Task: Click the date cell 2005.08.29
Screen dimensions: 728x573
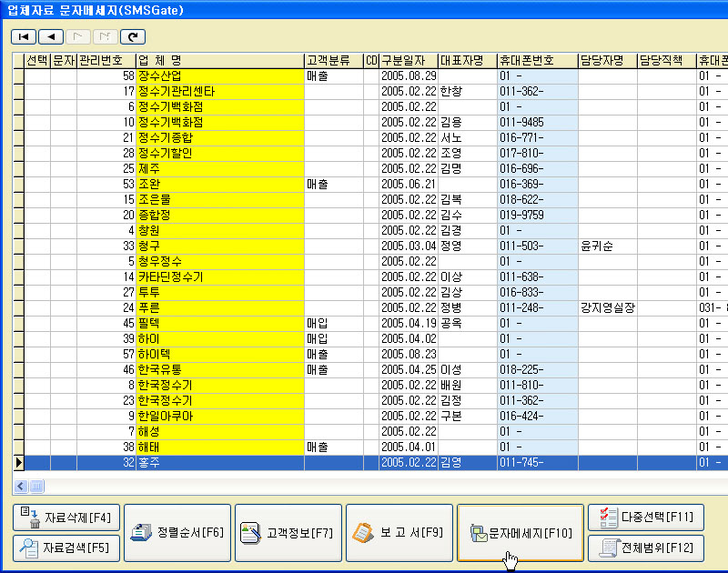Action: tap(409, 76)
